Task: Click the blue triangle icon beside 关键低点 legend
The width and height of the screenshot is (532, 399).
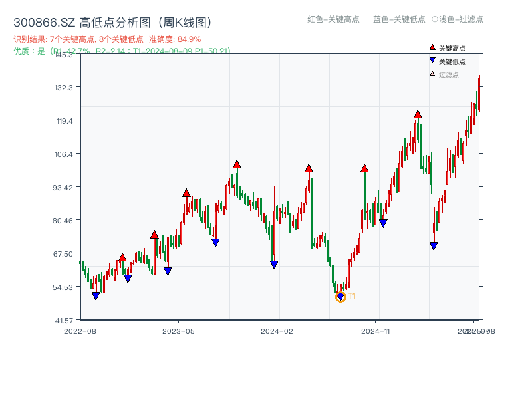Action: 432,61
